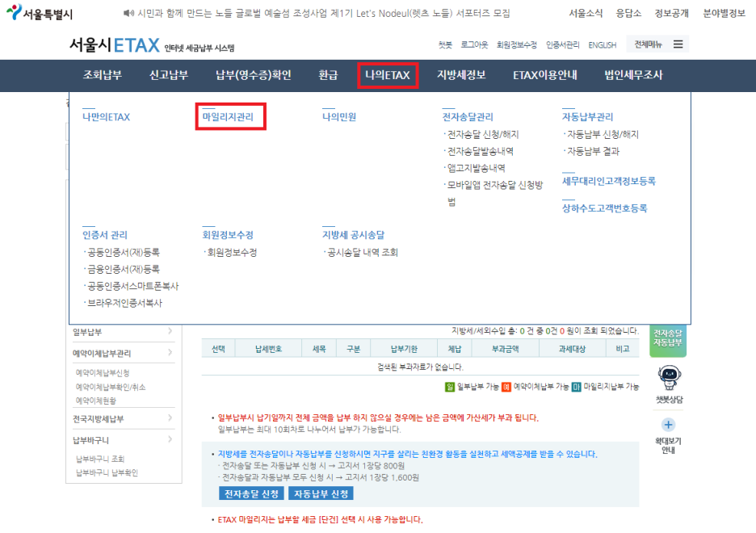756x533 pixels.
Task: Switch to ENGLISH site version
Action: tap(603, 44)
